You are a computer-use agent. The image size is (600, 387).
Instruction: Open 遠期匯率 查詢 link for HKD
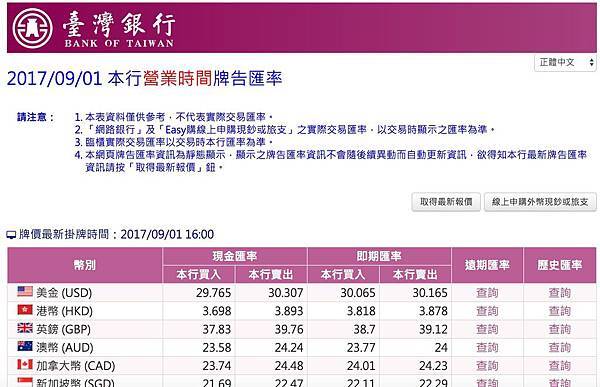pos(487,311)
